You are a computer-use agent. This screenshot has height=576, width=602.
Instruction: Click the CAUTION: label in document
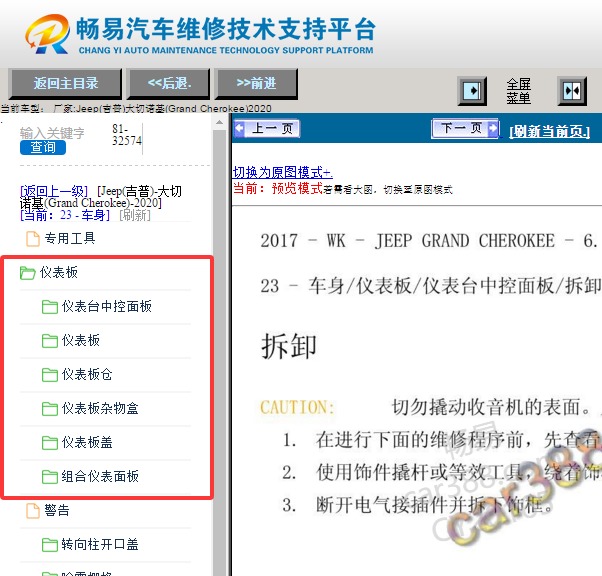coord(297,407)
